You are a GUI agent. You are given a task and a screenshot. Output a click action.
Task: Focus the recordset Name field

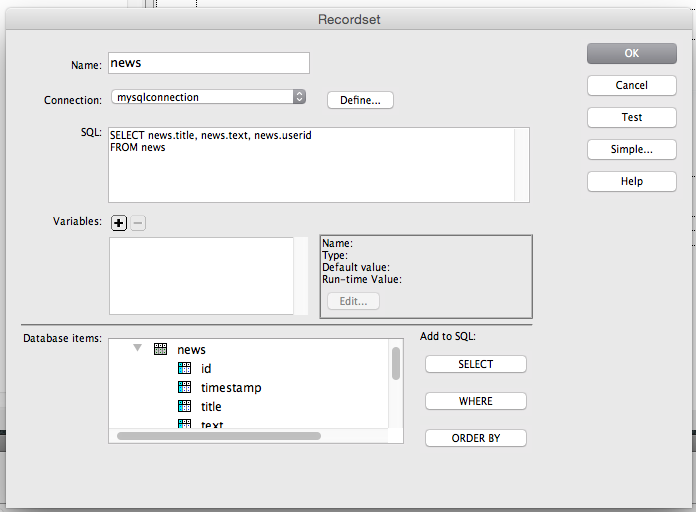click(x=209, y=63)
